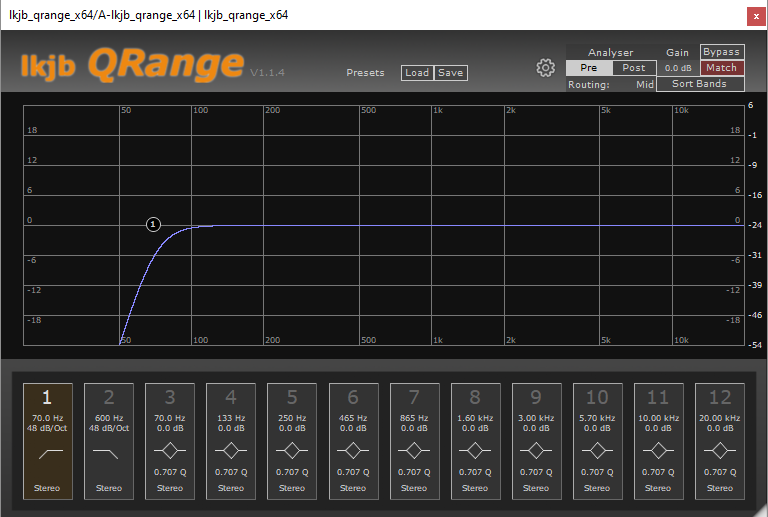Toggle band 1 by its number
The image size is (768, 517).
(x=47, y=397)
